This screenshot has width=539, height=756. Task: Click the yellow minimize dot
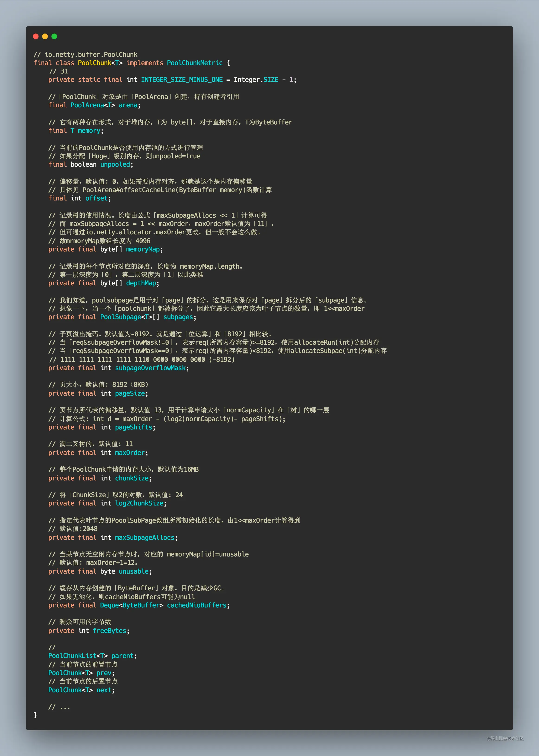(x=45, y=36)
